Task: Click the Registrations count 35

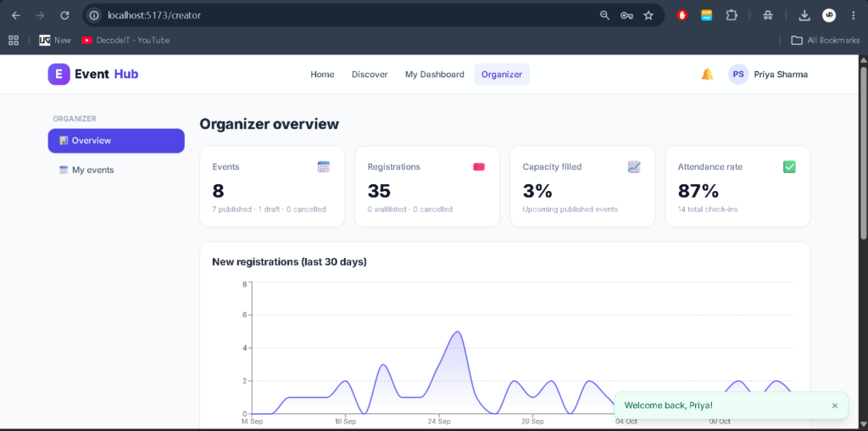Action: click(379, 191)
